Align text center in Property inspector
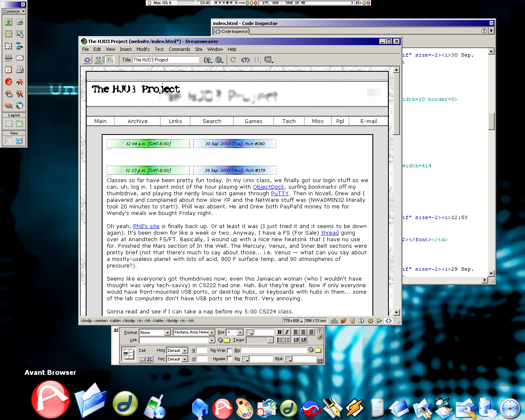 pyautogui.click(x=303, y=332)
